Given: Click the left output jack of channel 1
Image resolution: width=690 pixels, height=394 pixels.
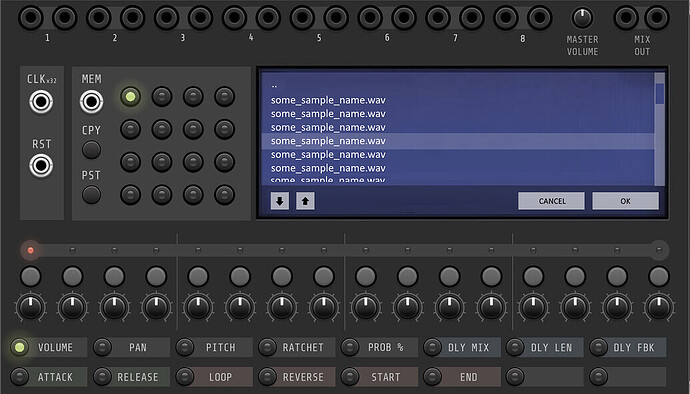Looking at the screenshot, I should coord(31,18).
